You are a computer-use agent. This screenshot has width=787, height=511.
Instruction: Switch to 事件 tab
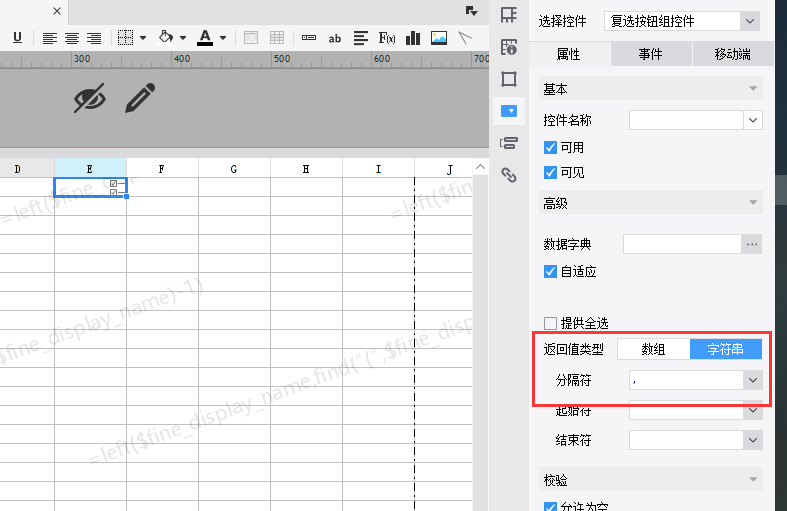651,54
